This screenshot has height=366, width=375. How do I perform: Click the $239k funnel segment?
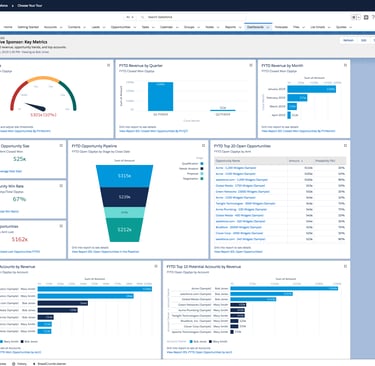pos(124,197)
